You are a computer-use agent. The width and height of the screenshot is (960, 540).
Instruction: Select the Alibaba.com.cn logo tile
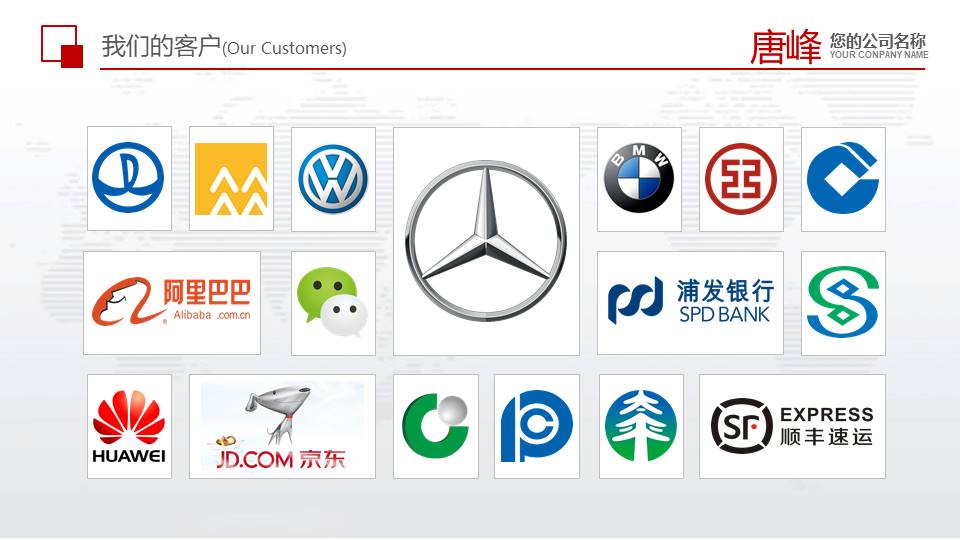click(172, 302)
